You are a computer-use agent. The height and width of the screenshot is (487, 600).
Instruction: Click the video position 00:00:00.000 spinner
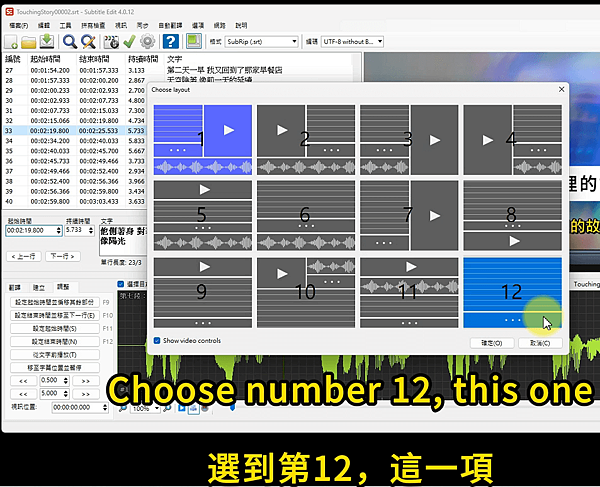105,408
